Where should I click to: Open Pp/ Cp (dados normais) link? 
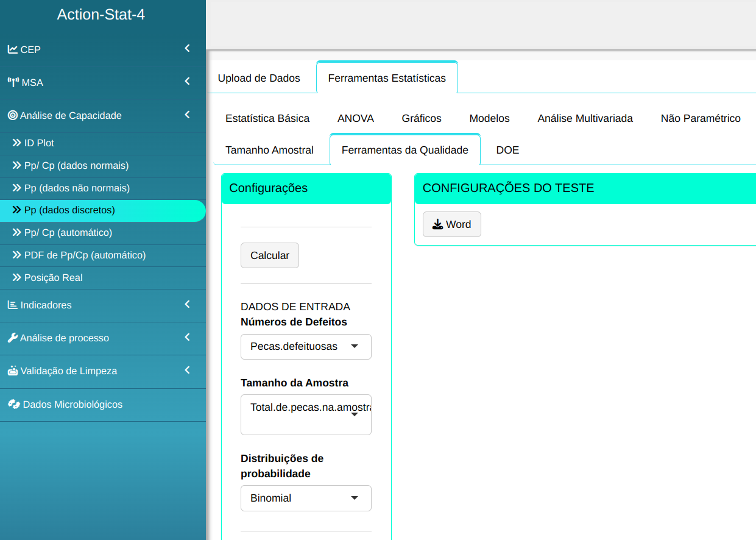(76, 165)
